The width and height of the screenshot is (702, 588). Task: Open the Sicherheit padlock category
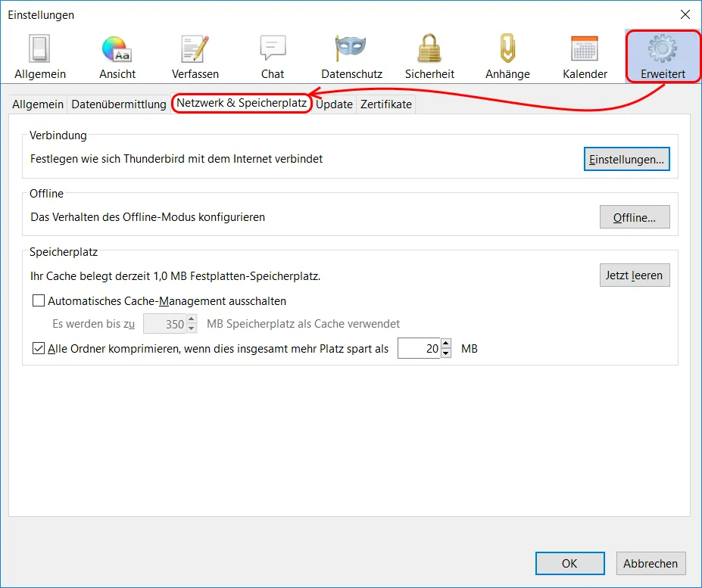pyautogui.click(x=429, y=57)
